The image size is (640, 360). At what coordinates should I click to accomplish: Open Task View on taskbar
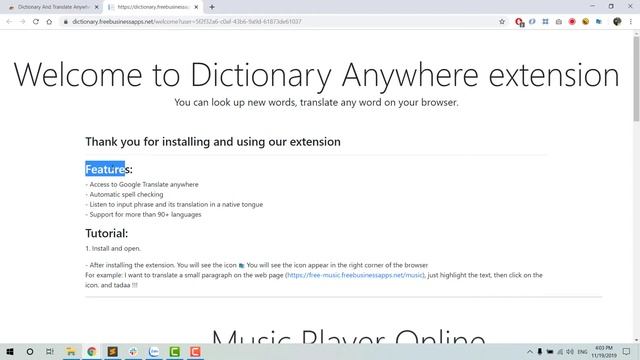coord(50,351)
